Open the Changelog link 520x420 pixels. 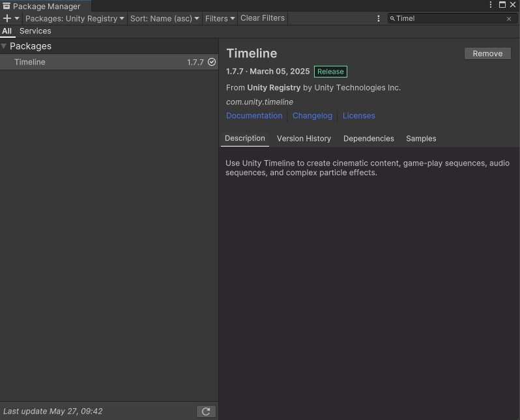pyautogui.click(x=312, y=116)
